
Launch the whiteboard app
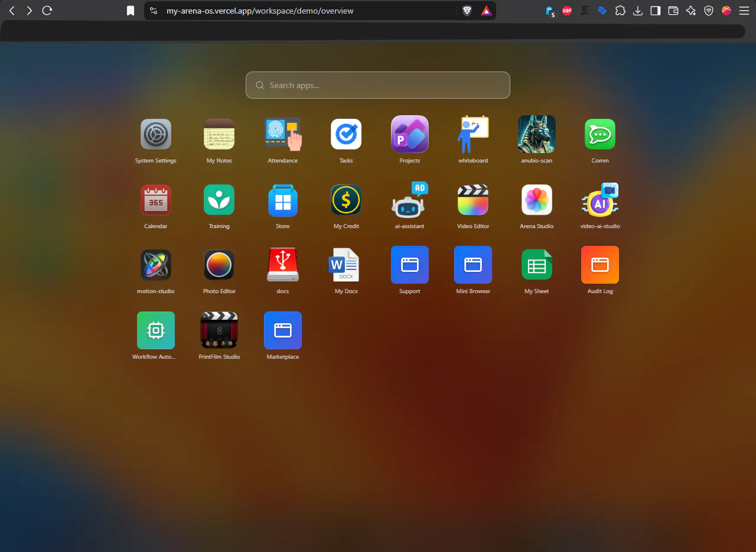473,134
